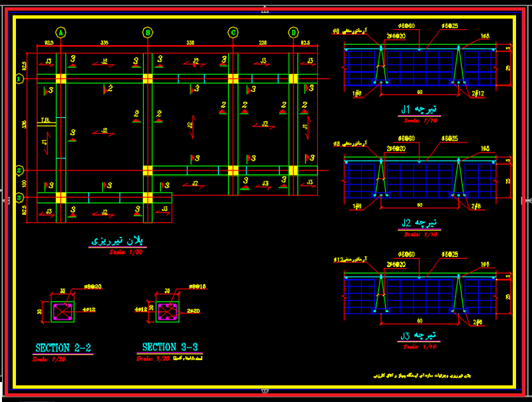The image size is (532, 402).
Task: Select the SECTION 2-2 title text
Action: point(63,348)
